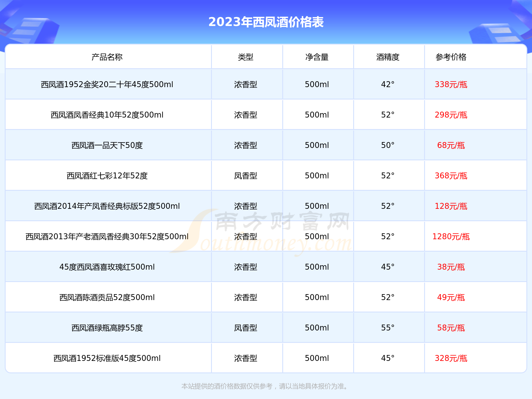The image size is (532, 399).
Task: Click 500ml volume in 1952标准版 row
Action: pyautogui.click(x=317, y=358)
